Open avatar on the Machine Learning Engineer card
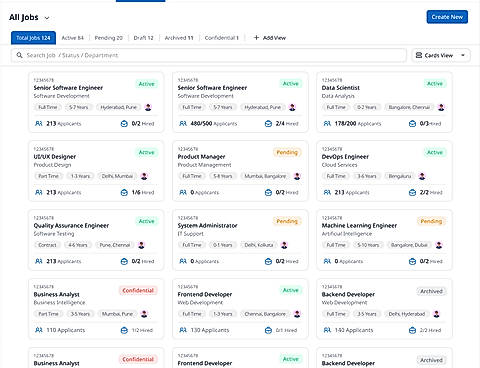 pos(439,245)
